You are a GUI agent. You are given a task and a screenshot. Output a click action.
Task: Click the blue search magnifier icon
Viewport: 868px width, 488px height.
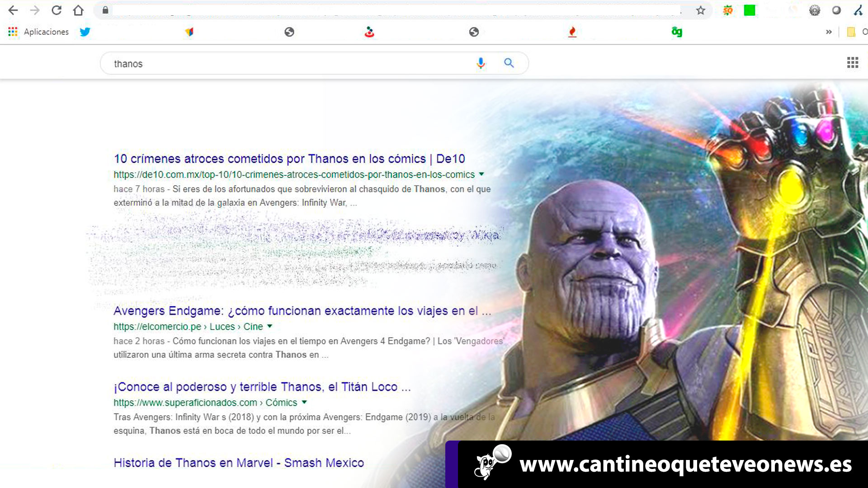[x=509, y=63]
